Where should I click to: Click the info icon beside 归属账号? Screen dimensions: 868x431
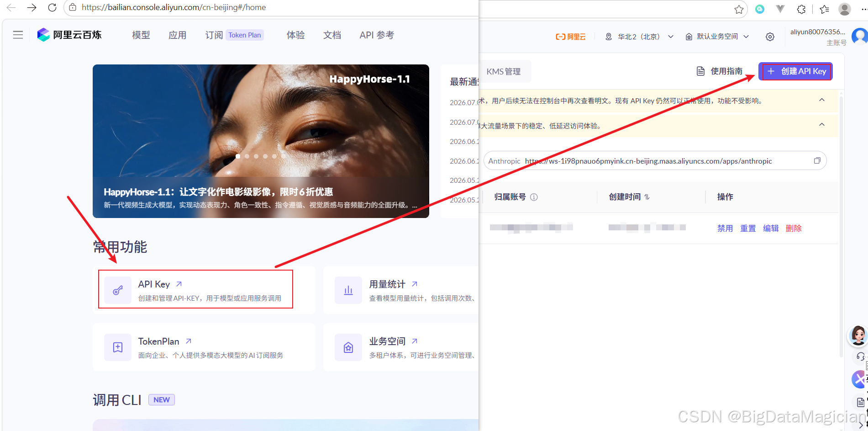534,197
